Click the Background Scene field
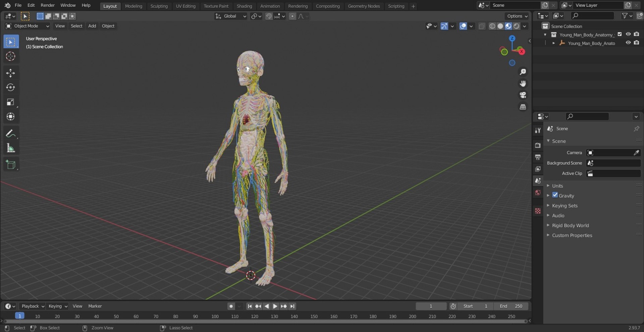The image size is (644, 332). coord(613,163)
